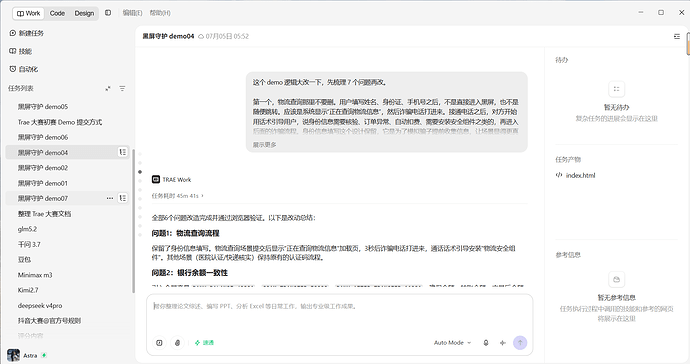Click the code icon next to index.html
690x364 pixels.
coord(559,175)
